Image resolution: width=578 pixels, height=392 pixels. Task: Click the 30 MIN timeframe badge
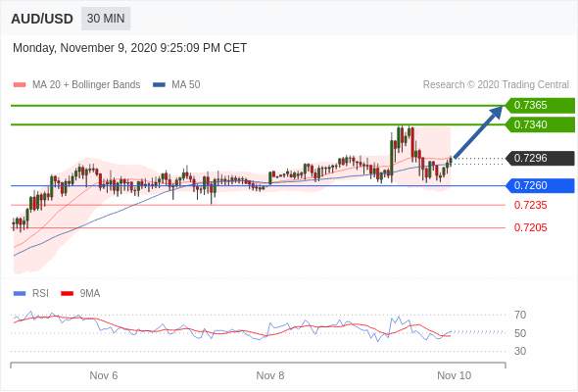tap(106, 19)
